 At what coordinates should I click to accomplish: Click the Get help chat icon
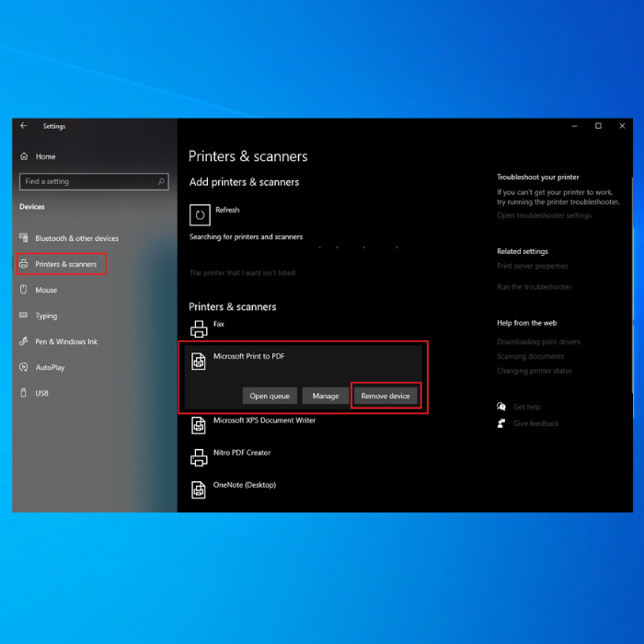pos(501,407)
